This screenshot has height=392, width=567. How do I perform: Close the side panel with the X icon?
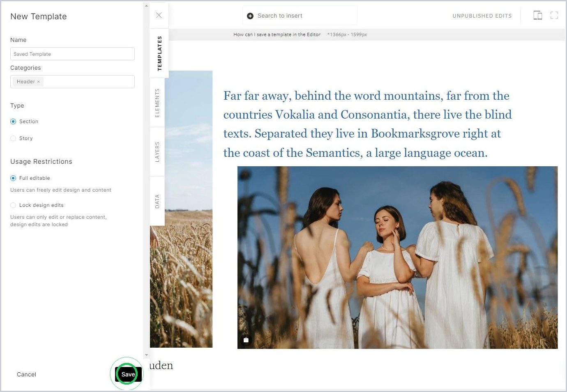[159, 15]
